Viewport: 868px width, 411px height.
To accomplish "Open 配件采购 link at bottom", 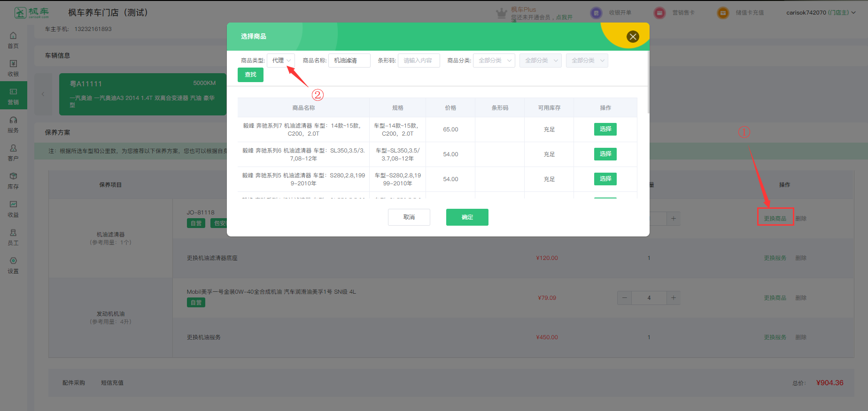I will point(74,383).
